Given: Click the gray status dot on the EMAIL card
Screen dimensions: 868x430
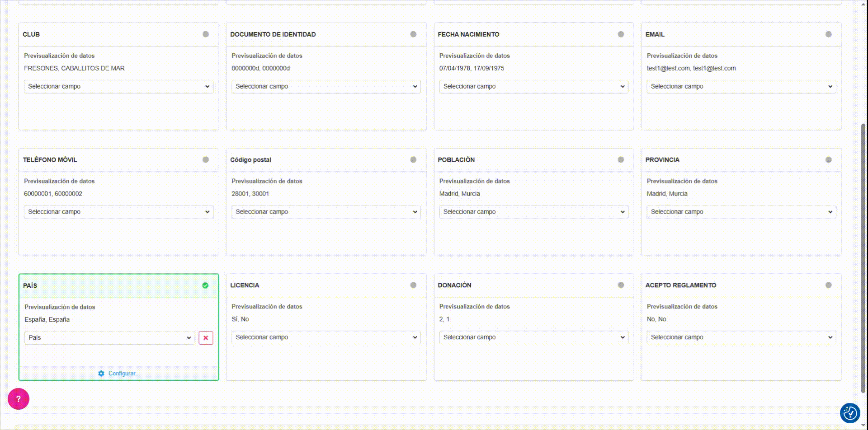Looking at the screenshot, I should click(828, 34).
